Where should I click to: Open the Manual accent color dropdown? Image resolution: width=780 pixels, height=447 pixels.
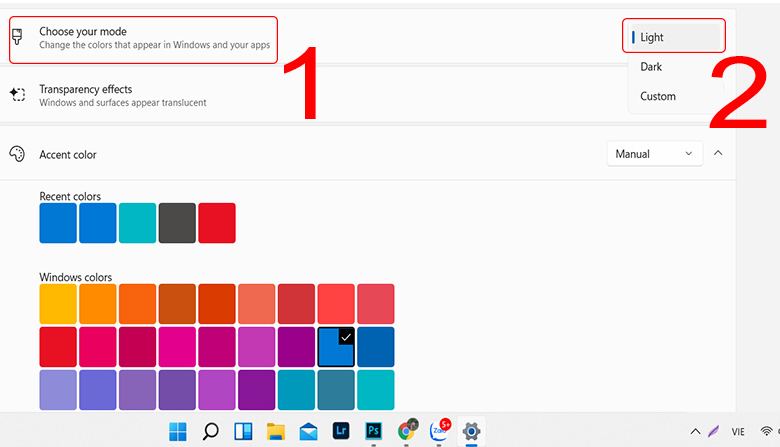[x=655, y=154]
